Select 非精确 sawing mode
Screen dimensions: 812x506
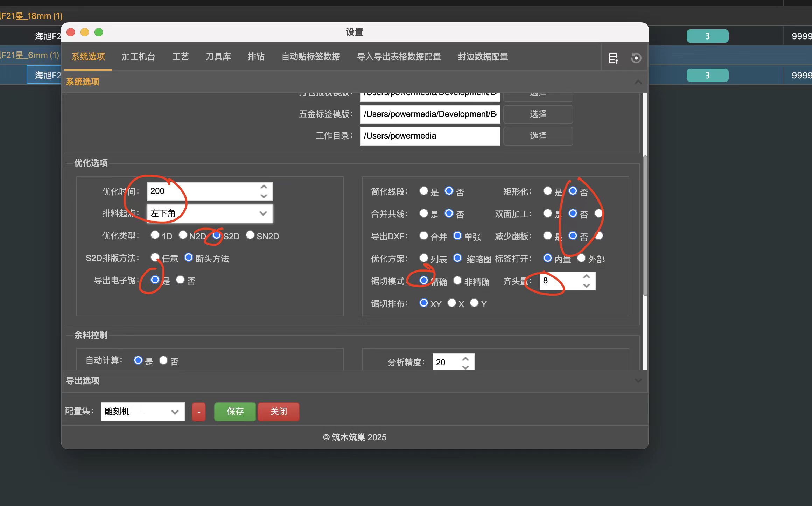[457, 280]
